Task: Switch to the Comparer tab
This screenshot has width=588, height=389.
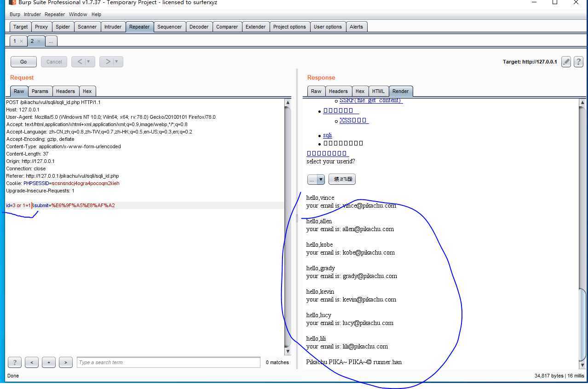Action: coord(227,27)
